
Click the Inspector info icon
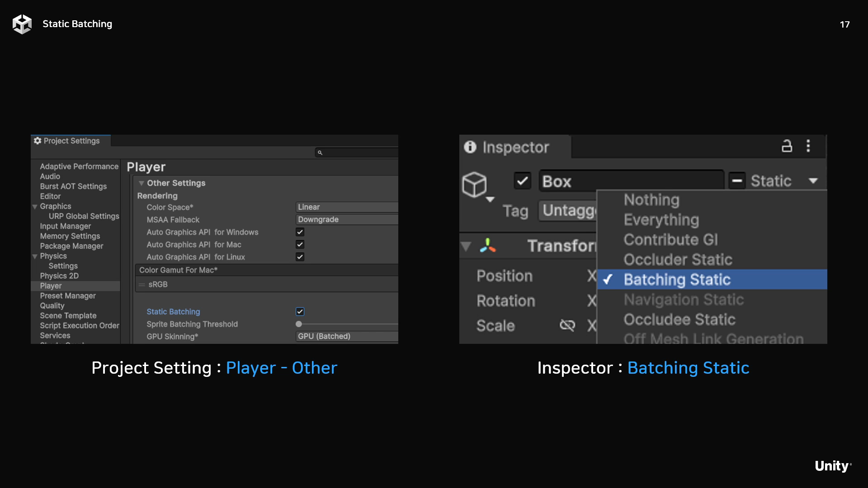click(x=470, y=147)
